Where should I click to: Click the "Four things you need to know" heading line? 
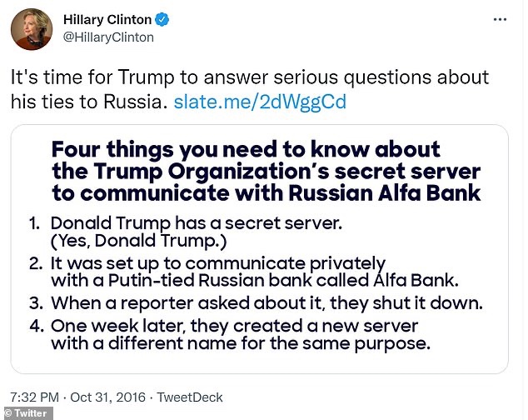[245, 150]
